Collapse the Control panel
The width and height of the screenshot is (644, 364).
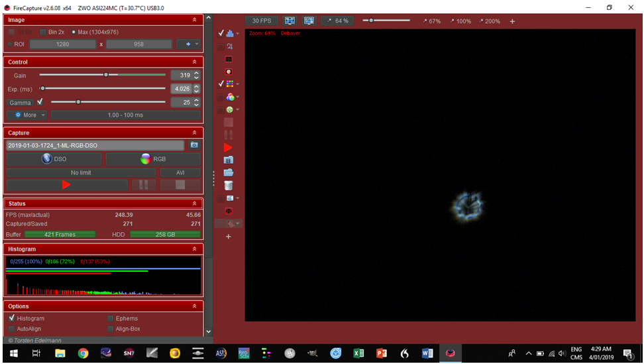(x=194, y=62)
